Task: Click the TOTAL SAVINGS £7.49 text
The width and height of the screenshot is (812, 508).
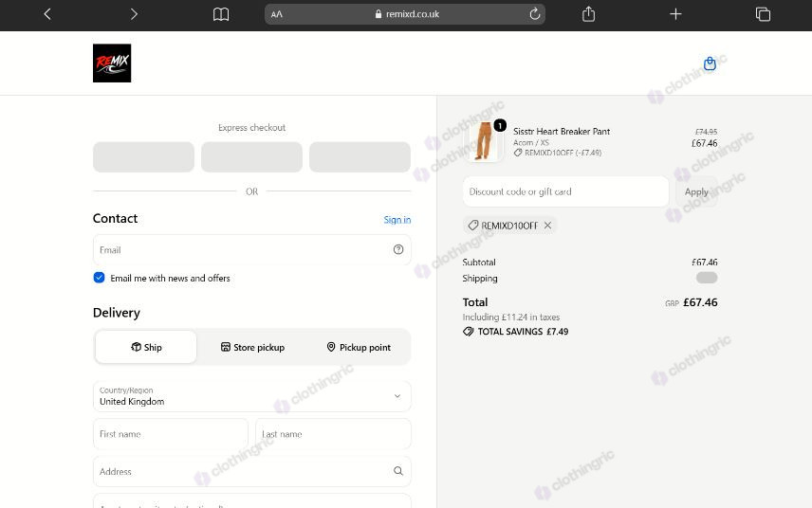Action: (523, 332)
